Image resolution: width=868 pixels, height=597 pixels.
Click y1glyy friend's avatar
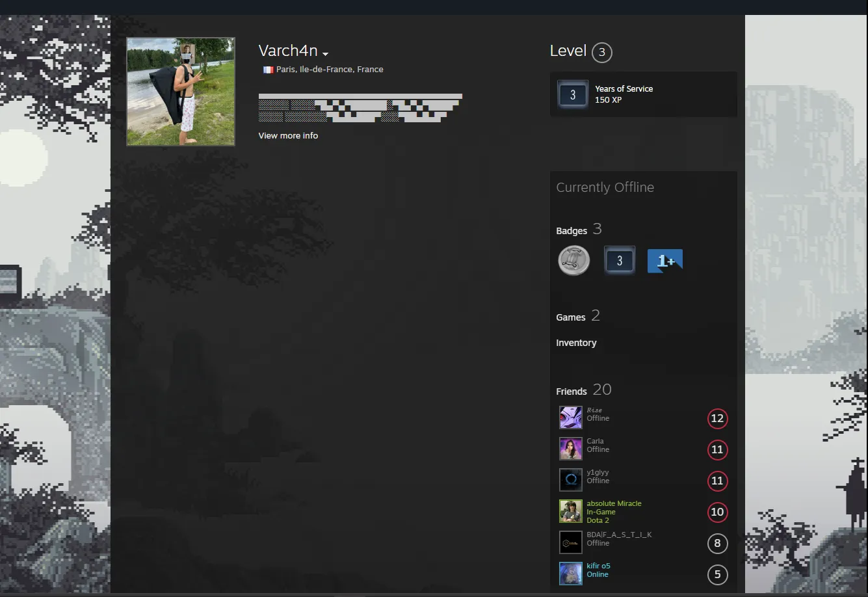pos(571,480)
